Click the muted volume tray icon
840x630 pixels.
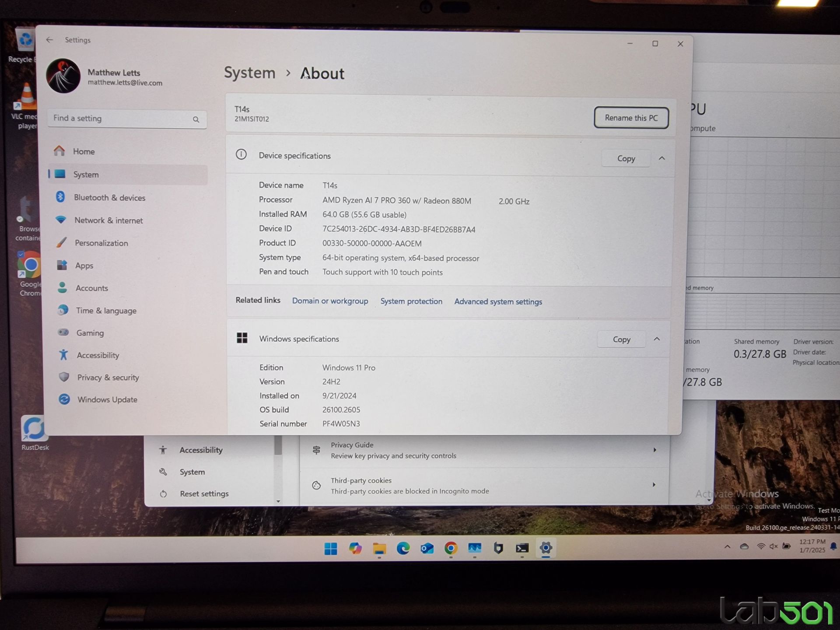click(x=773, y=546)
